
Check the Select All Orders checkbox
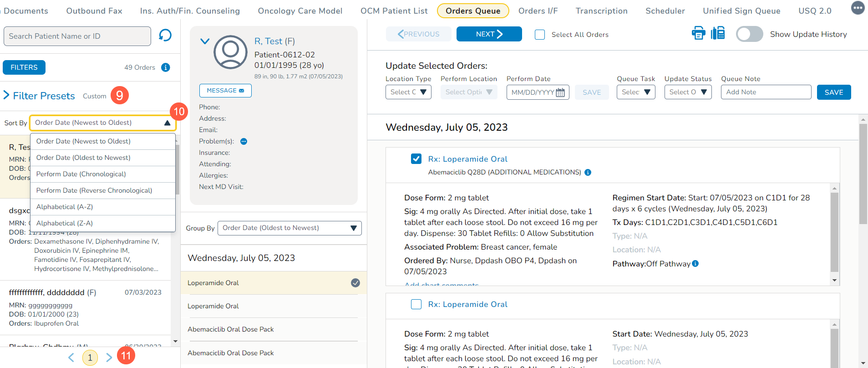pos(540,35)
